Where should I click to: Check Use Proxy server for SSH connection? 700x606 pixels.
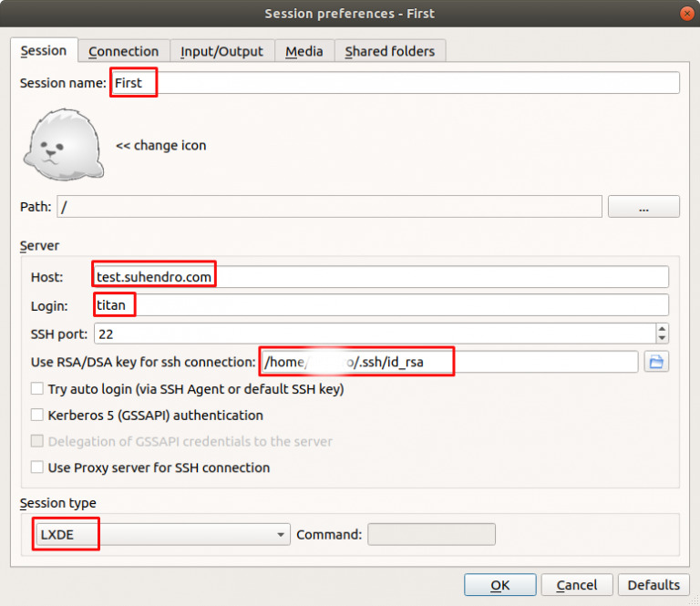(37, 467)
